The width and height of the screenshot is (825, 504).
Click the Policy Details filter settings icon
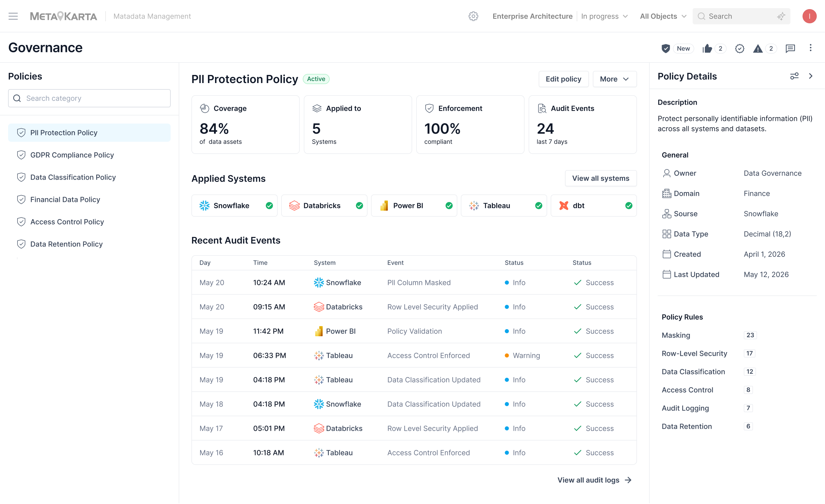pos(794,76)
